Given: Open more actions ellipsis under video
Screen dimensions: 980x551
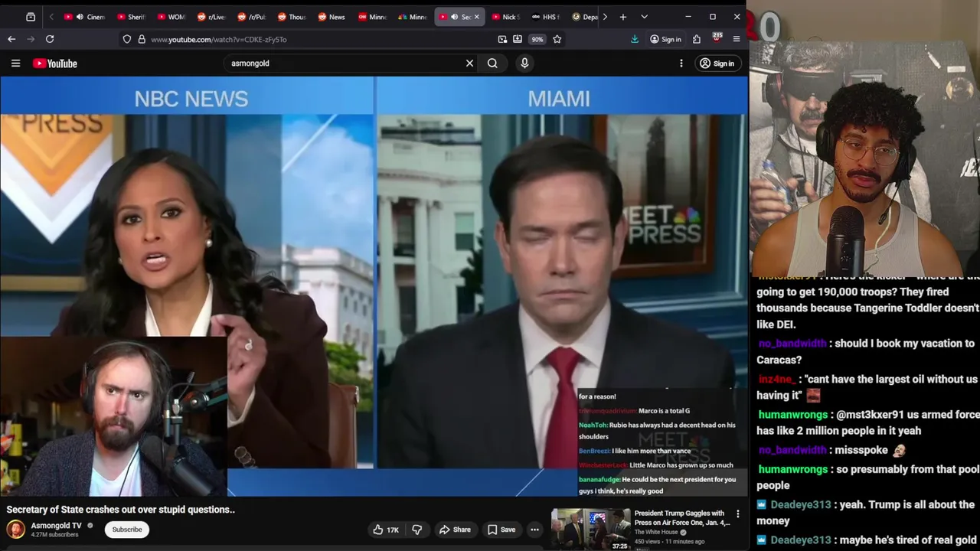Looking at the screenshot, I should pos(534,530).
